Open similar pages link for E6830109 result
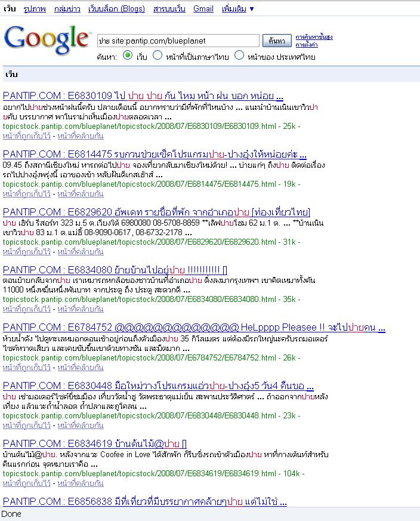 [x=81, y=136]
